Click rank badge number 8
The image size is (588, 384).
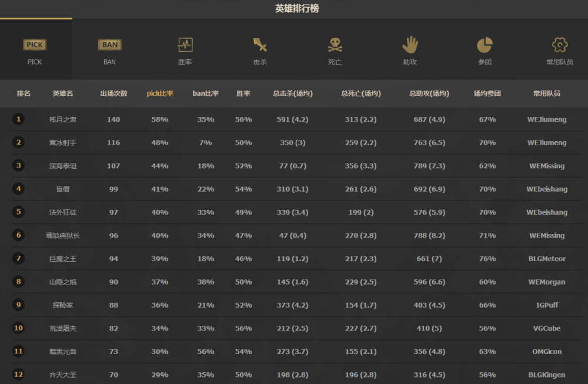(18, 282)
